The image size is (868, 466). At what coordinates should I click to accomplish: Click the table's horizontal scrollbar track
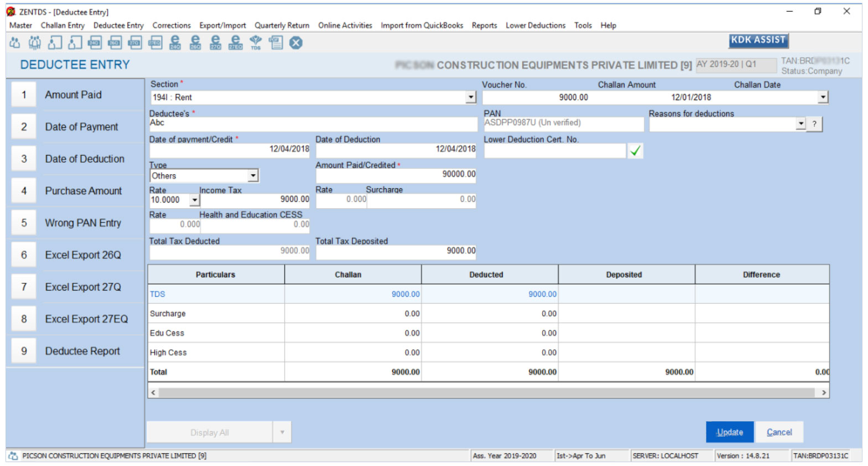(x=487, y=392)
